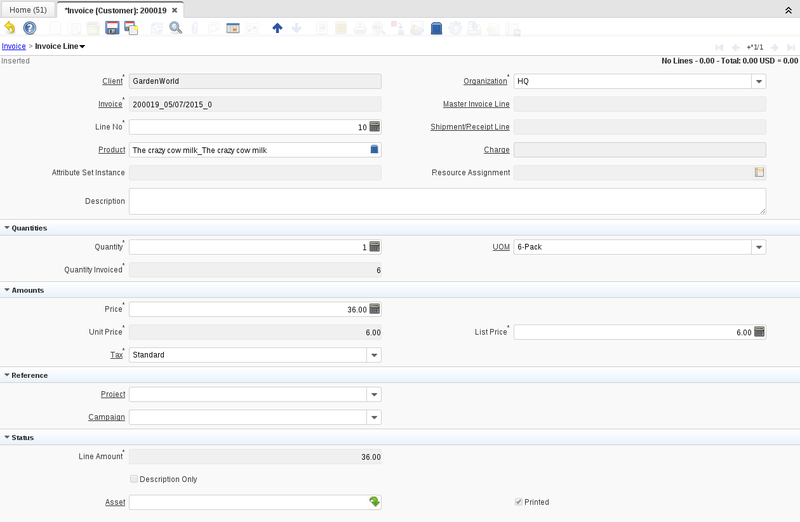This screenshot has width=800, height=522.
Task: Expand the Tax dropdown list
Action: click(x=373, y=355)
